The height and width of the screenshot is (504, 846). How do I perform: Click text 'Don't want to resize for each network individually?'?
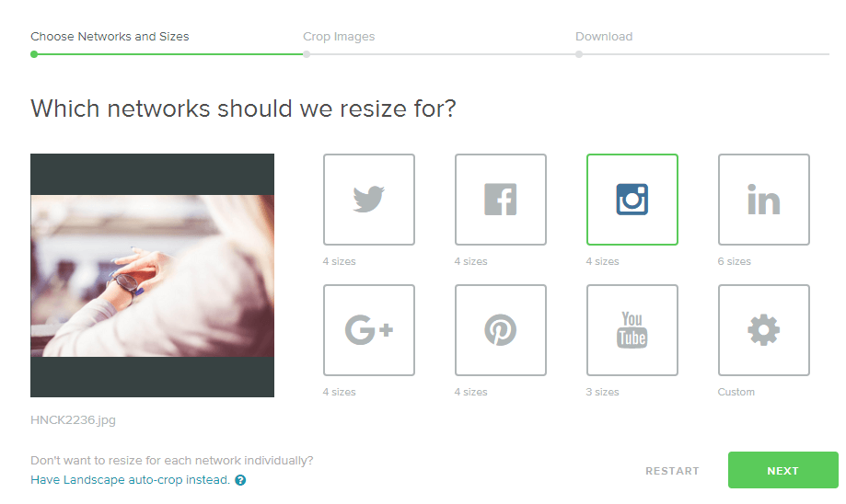coord(171,461)
